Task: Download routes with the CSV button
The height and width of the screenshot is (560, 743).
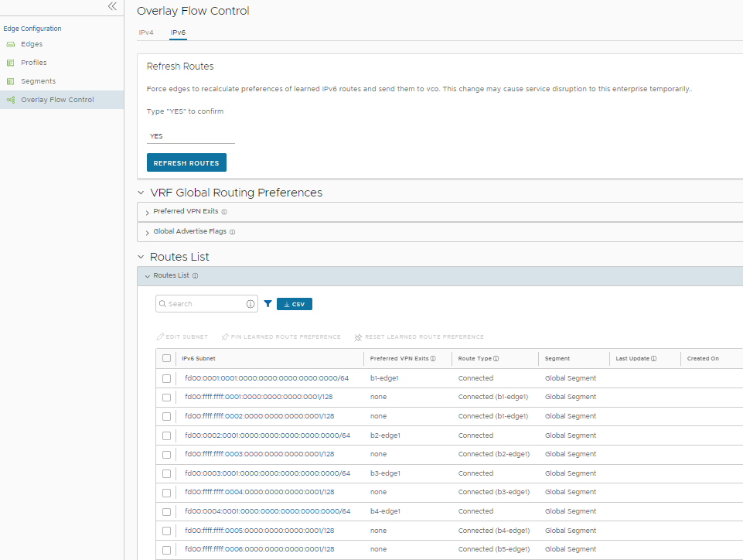Action: click(295, 304)
